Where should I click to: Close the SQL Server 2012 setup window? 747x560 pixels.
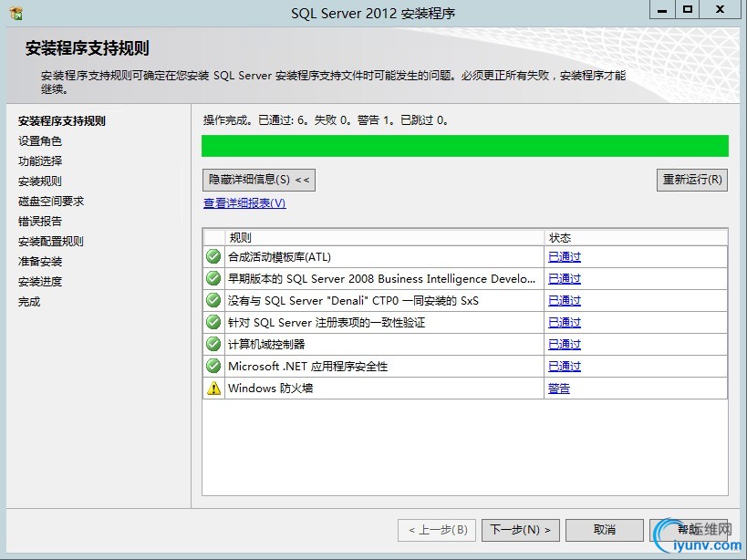tap(720, 10)
